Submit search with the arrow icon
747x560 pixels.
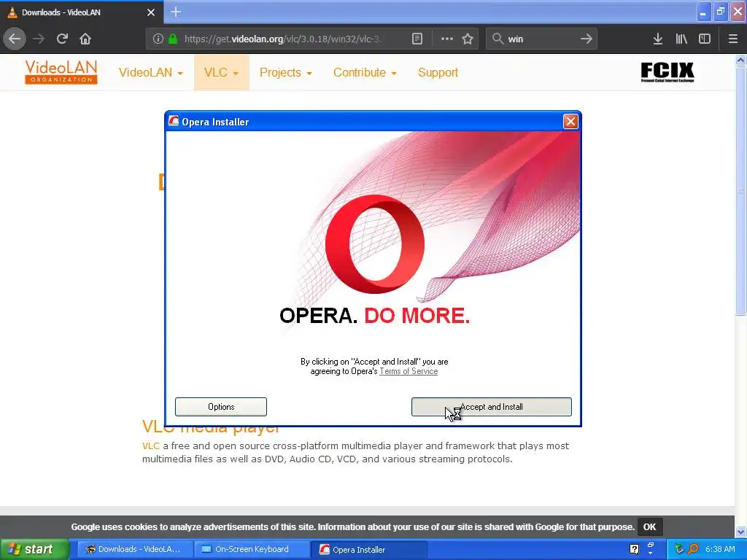[587, 39]
